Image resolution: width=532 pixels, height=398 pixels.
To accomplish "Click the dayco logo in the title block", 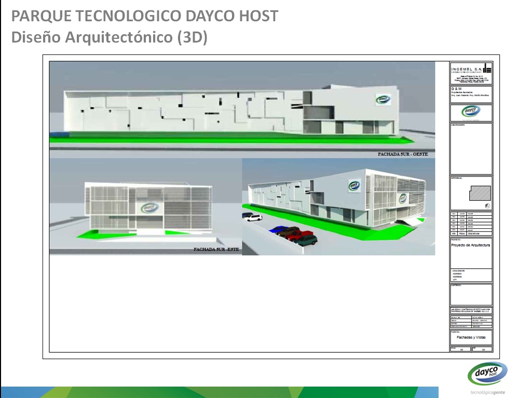I will (471, 112).
